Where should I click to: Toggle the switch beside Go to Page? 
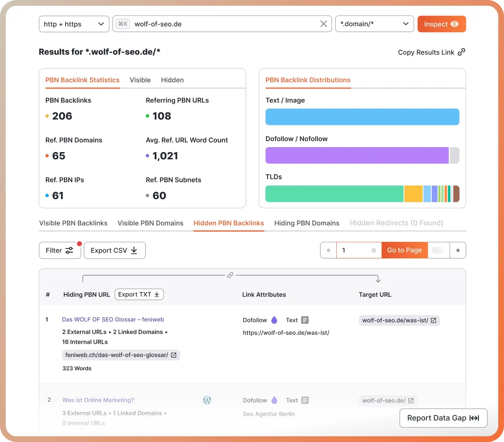tap(438, 250)
